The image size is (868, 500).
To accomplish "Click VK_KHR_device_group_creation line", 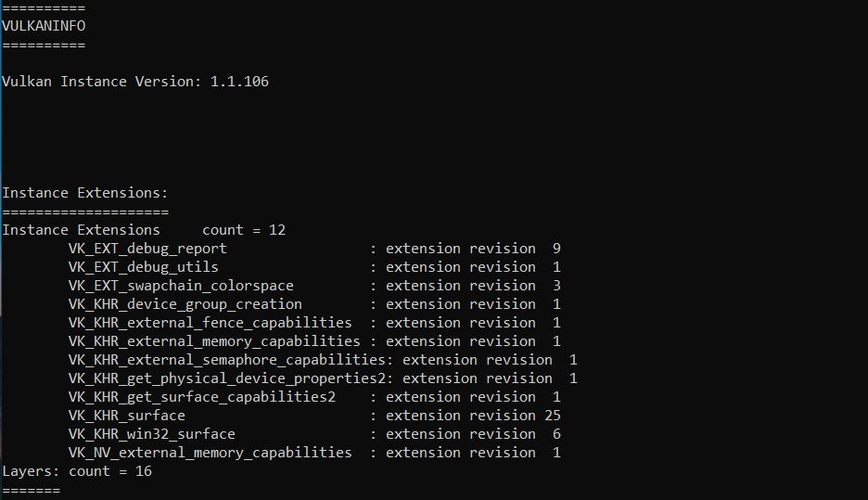I will pyautogui.click(x=185, y=304).
